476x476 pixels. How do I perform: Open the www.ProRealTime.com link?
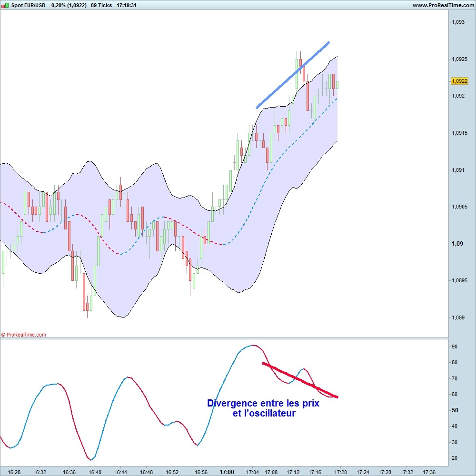[443, 5]
